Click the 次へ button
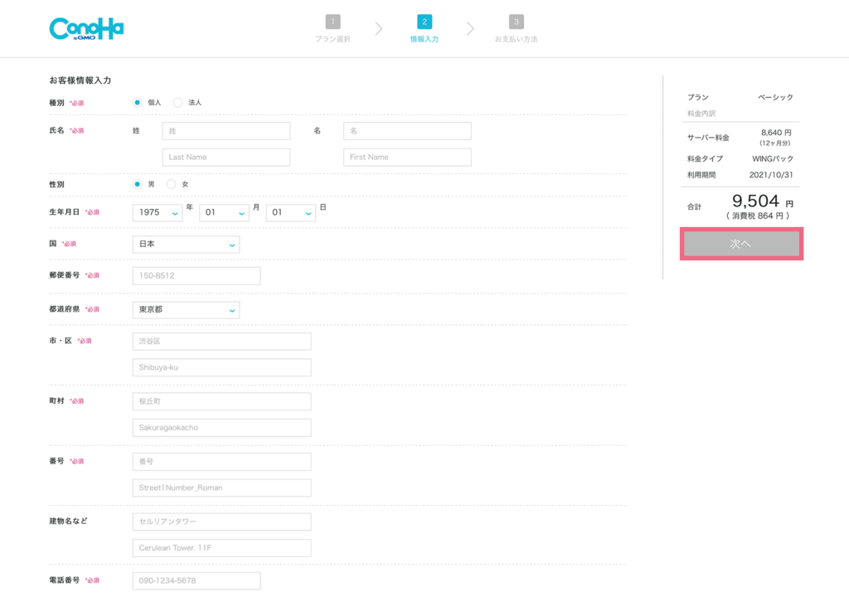This screenshot has width=849, height=616. pos(741,244)
